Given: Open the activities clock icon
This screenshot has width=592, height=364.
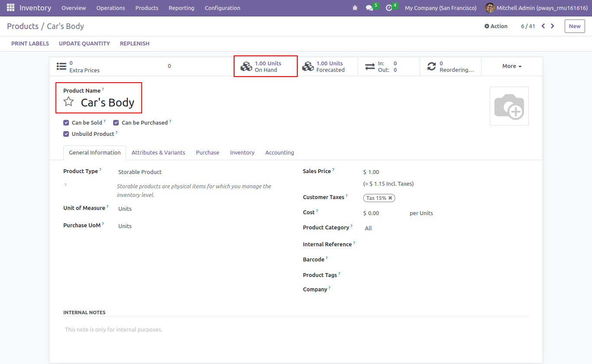Looking at the screenshot, I should 389,8.
